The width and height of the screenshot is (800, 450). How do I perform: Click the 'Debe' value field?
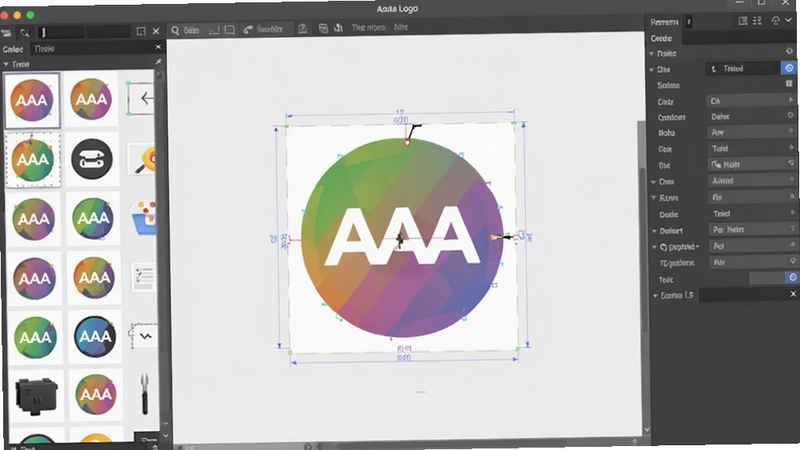pyautogui.click(x=751, y=116)
